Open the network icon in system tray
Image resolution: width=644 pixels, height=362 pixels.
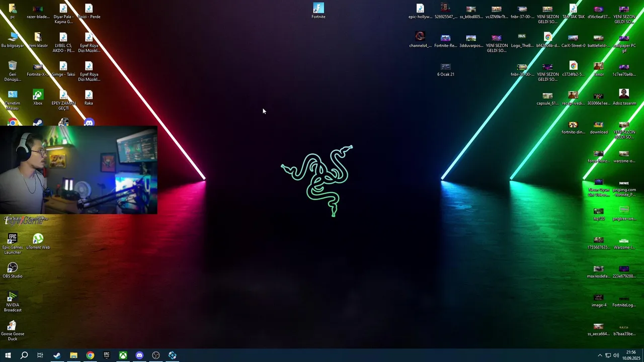(x=608, y=355)
